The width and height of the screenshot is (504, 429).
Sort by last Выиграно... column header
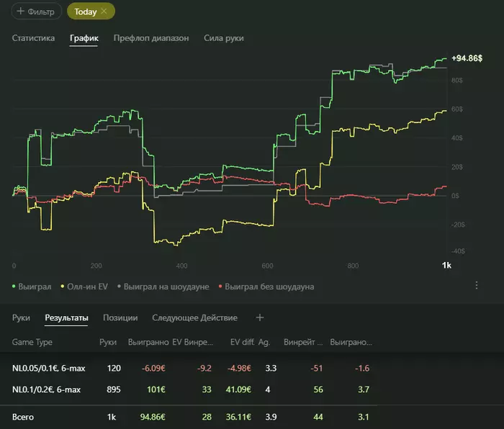tap(351, 342)
